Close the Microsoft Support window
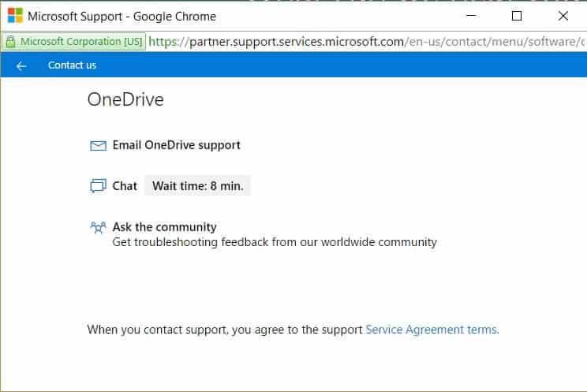587x392 pixels. [x=563, y=16]
